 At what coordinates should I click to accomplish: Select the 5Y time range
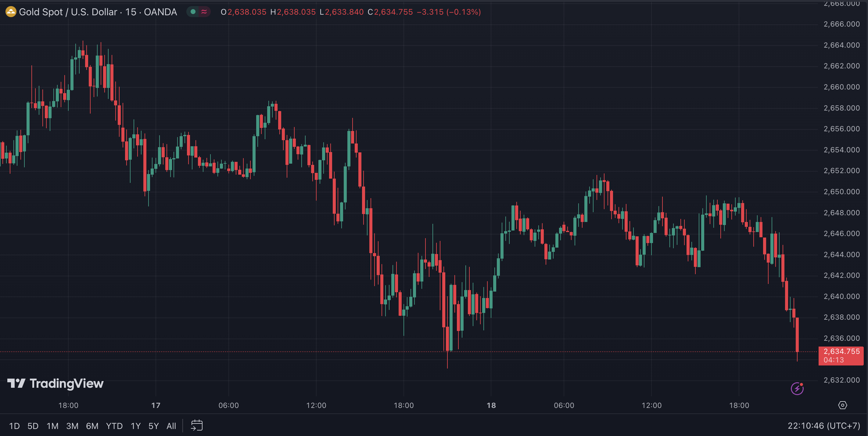click(153, 426)
